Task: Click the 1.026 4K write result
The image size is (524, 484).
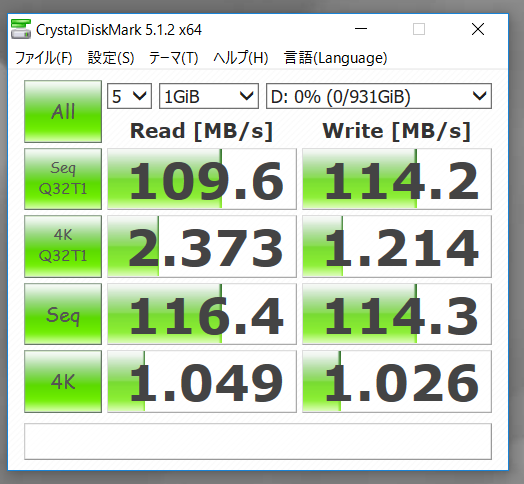Action: pyautogui.click(x=397, y=381)
